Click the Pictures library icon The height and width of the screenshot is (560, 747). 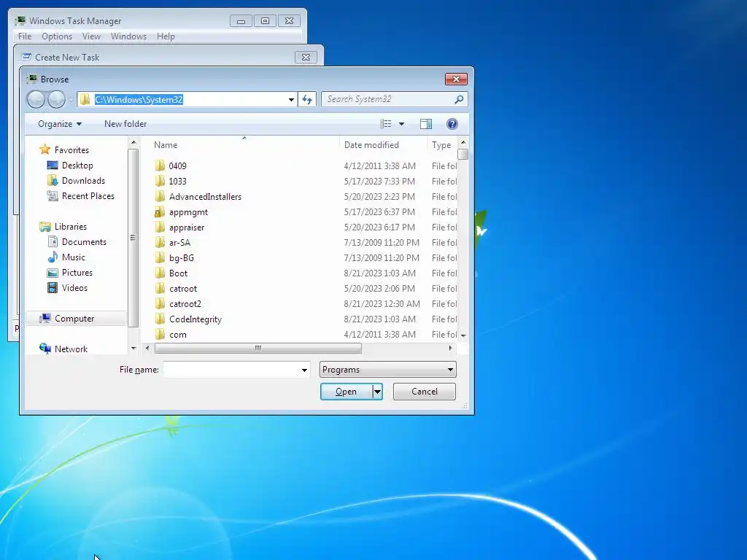[53, 273]
